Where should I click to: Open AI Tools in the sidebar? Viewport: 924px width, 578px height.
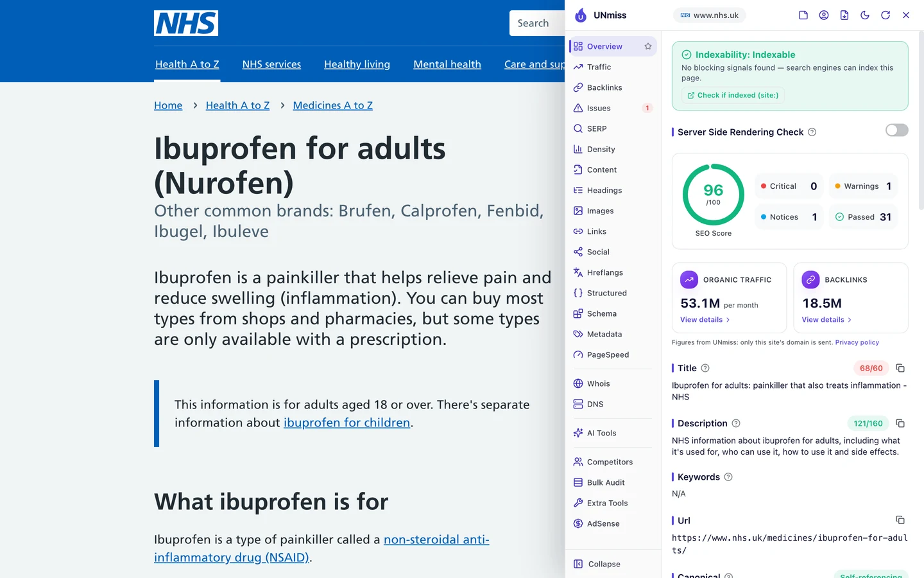(x=613, y=433)
